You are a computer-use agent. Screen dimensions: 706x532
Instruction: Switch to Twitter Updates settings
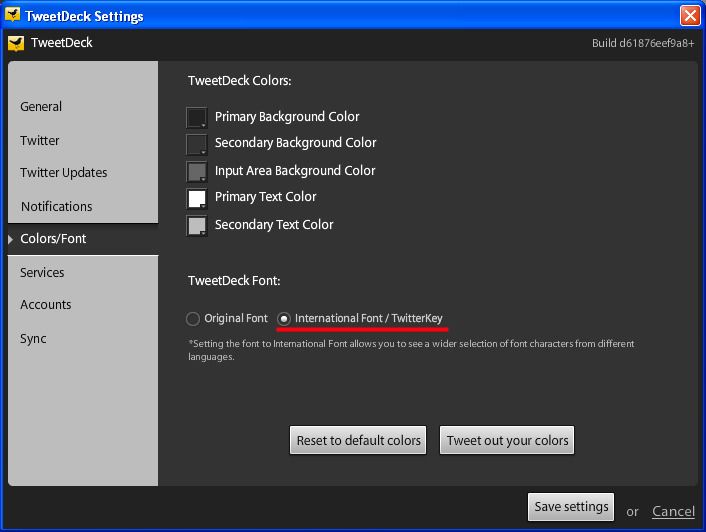pyautogui.click(x=63, y=172)
